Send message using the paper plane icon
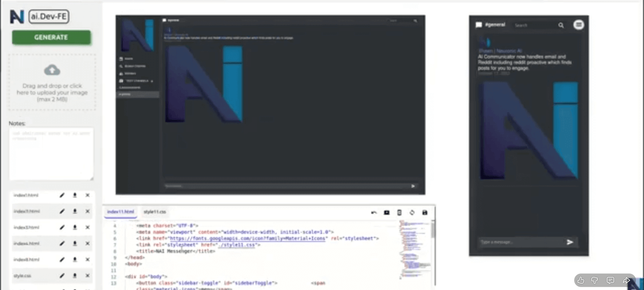 click(570, 242)
